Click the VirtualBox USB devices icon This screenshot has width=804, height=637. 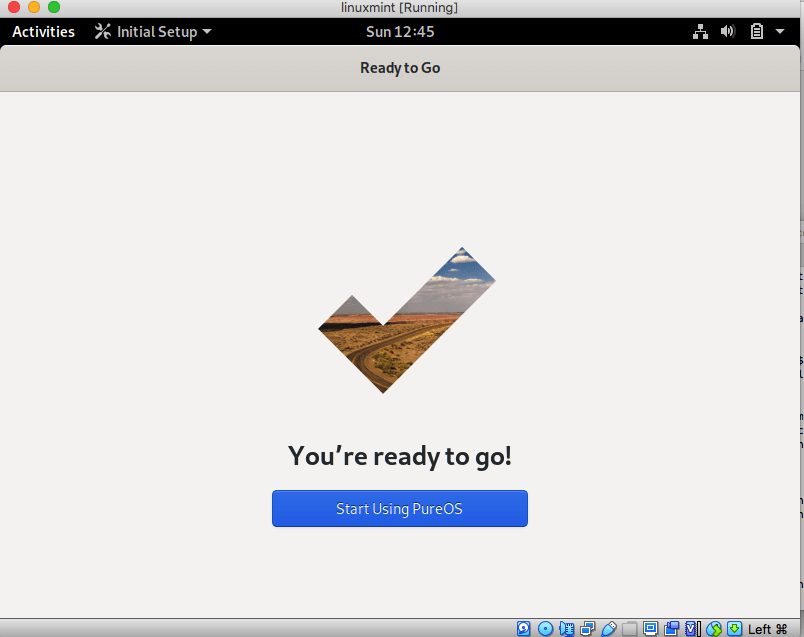click(x=609, y=628)
